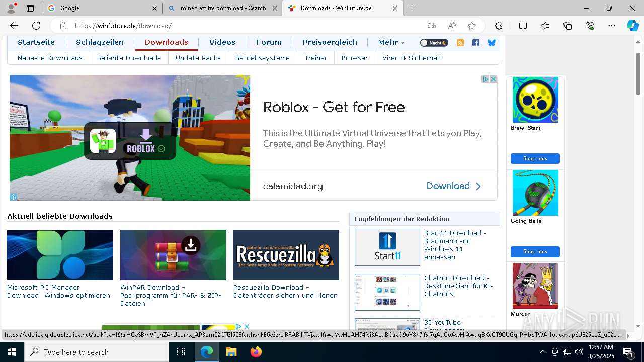This screenshot has width=644, height=362.
Task: Open browser extensions puzzle icon
Action: 499,26
